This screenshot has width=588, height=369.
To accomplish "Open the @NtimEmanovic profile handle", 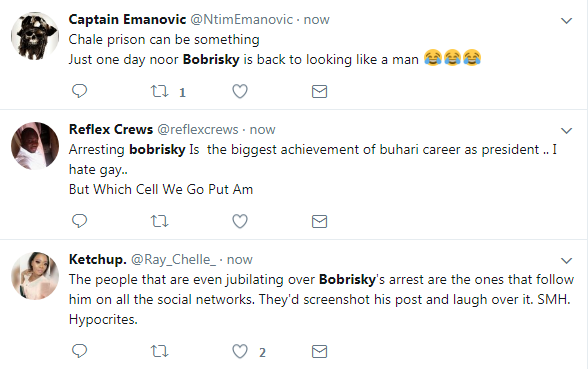I will (x=242, y=20).
